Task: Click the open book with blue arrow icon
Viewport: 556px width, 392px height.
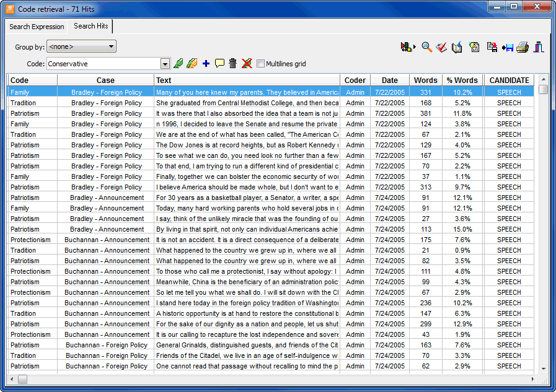Action: (457, 47)
